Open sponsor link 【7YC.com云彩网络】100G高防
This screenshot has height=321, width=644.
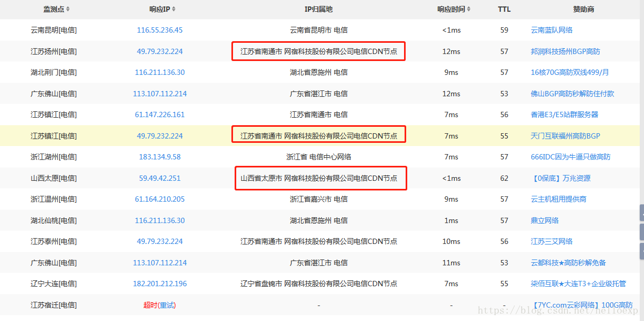[582, 305]
